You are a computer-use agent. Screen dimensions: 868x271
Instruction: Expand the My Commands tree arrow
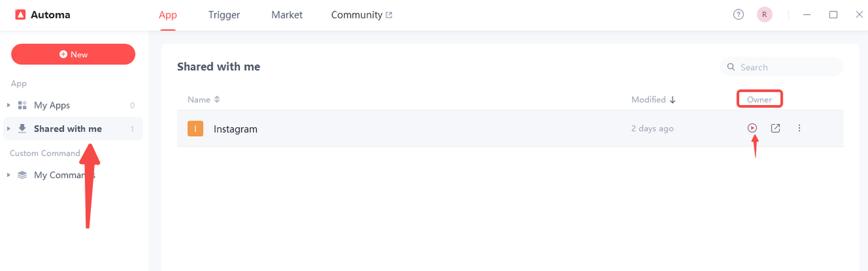coord(9,175)
